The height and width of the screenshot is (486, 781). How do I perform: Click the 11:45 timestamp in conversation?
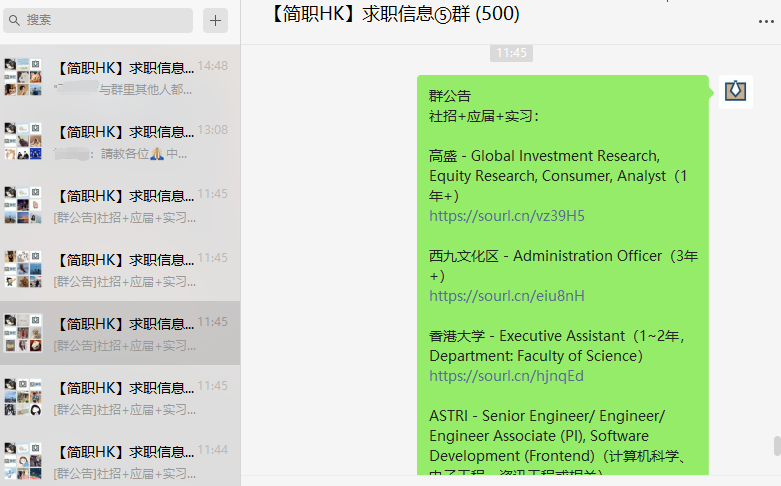point(511,53)
